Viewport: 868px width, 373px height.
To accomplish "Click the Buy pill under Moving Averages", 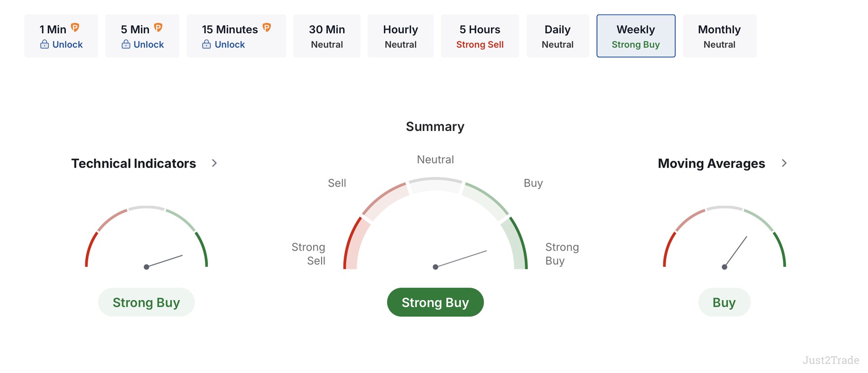I will pos(724,302).
